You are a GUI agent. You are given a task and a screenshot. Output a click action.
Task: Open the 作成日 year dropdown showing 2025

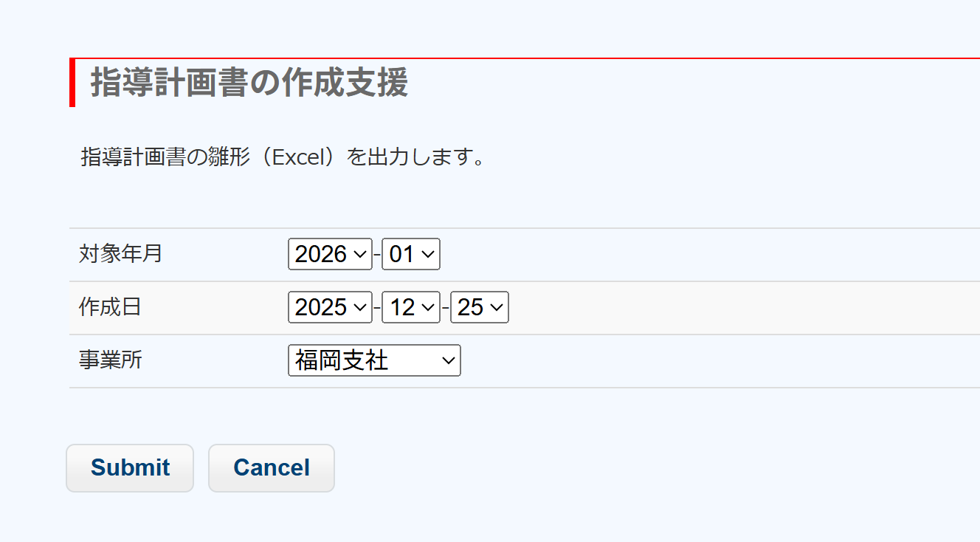329,307
